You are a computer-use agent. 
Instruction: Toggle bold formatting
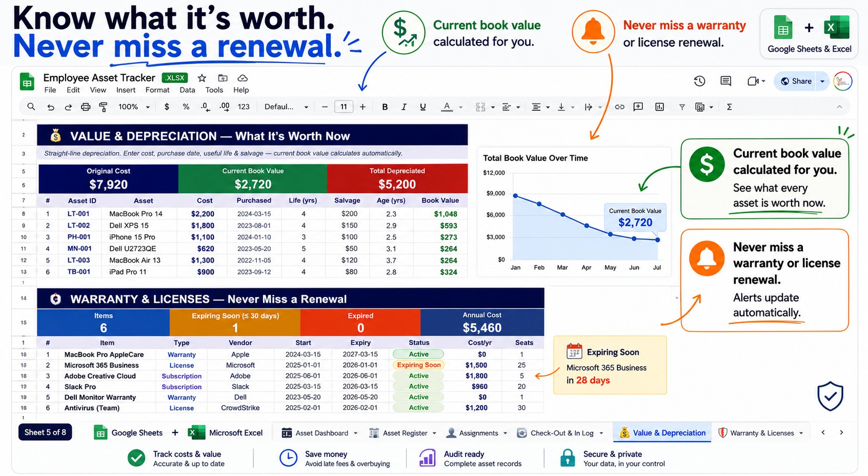tap(385, 107)
